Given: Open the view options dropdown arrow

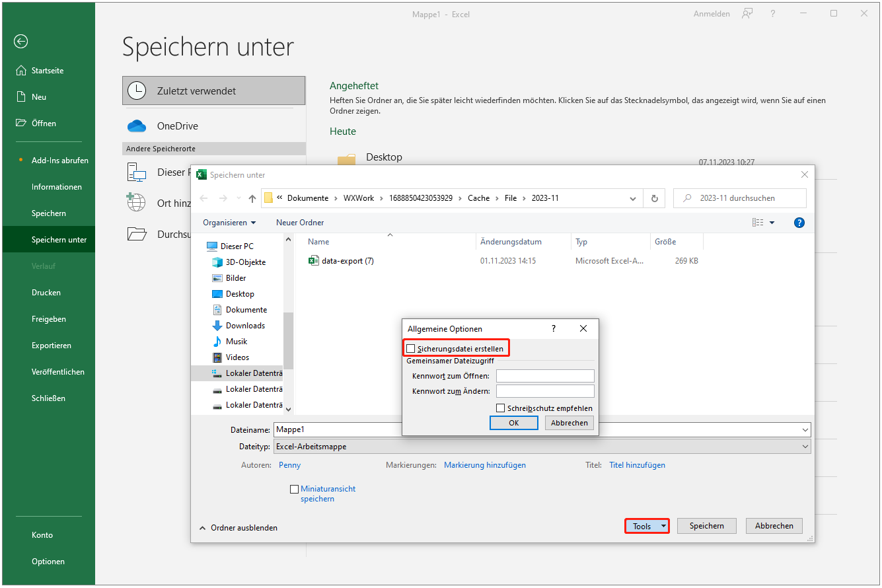Looking at the screenshot, I should point(772,223).
